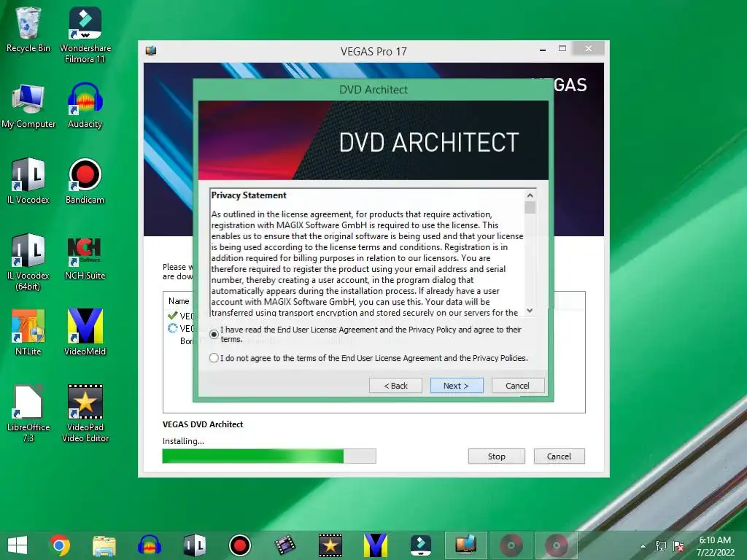Open the Recycle Bin desktop icon

click(x=28, y=29)
